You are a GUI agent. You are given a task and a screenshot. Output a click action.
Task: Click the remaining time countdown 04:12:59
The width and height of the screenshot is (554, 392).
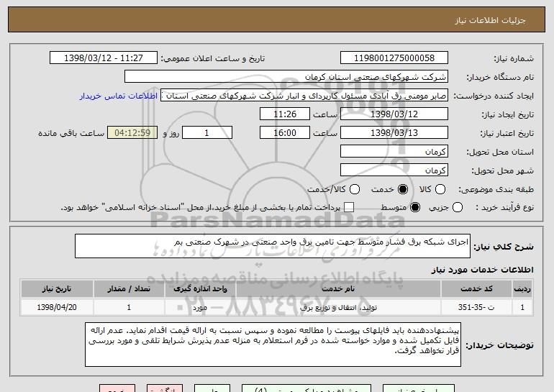click(x=132, y=133)
